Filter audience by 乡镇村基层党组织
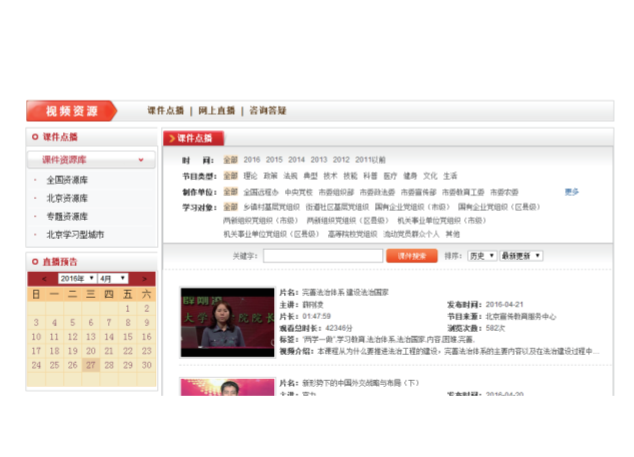634x457 pixels. coord(271,207)
